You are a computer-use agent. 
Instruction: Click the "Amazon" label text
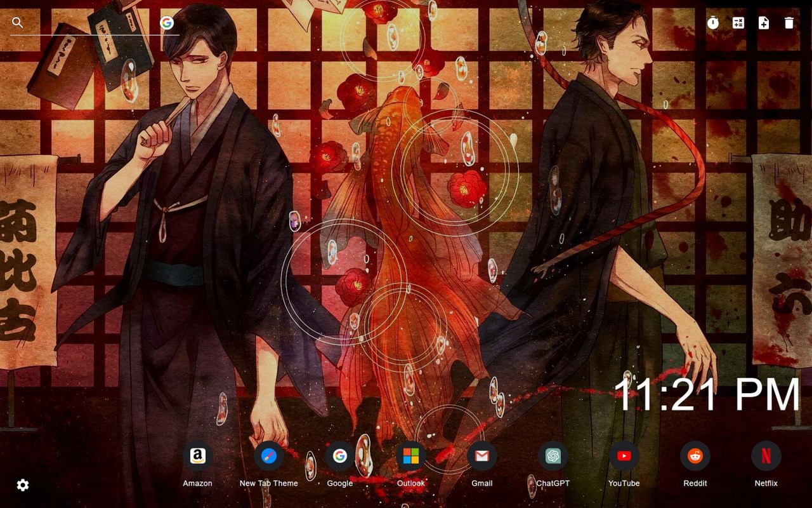(x=198, y=483)
